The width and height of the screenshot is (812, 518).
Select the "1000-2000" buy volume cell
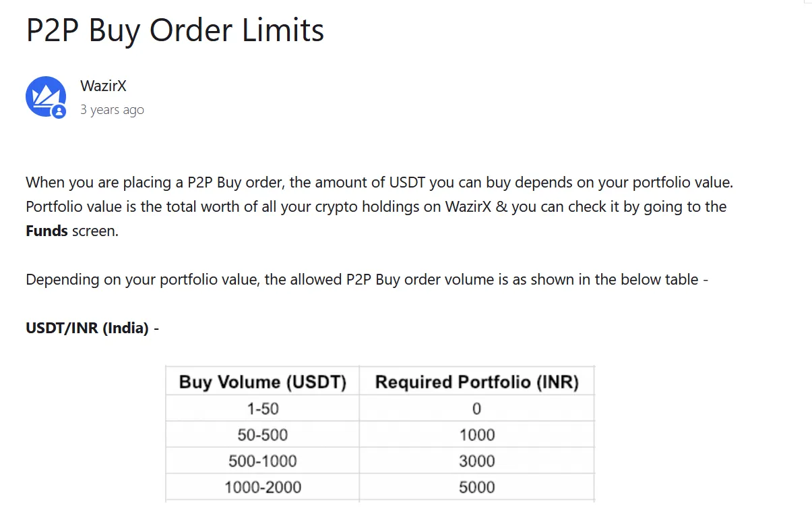click(263, 488)
